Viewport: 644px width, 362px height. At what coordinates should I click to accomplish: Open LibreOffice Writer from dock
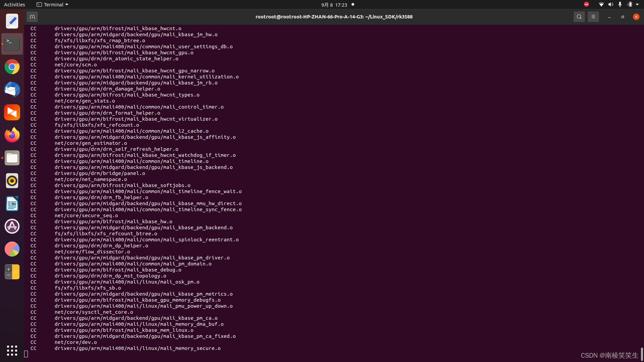[x=12, y=203]
